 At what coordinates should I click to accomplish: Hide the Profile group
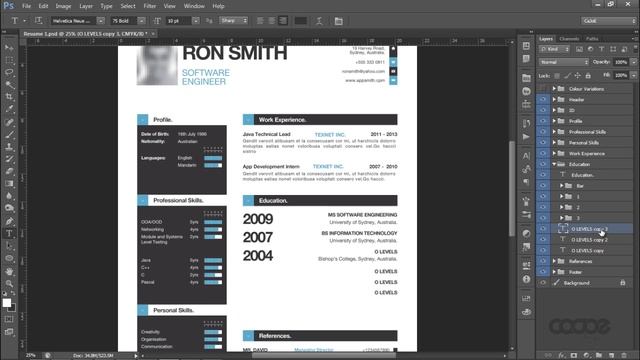pyautogui.click(x=543, y=121)
